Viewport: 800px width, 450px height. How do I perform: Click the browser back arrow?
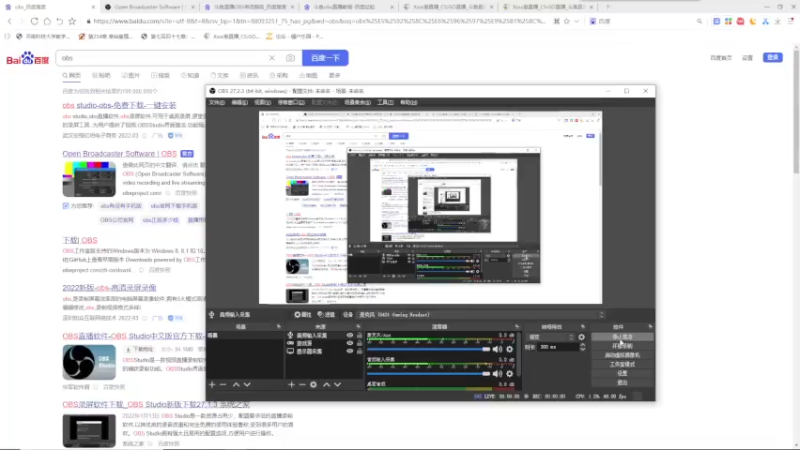tap(10, 21)
